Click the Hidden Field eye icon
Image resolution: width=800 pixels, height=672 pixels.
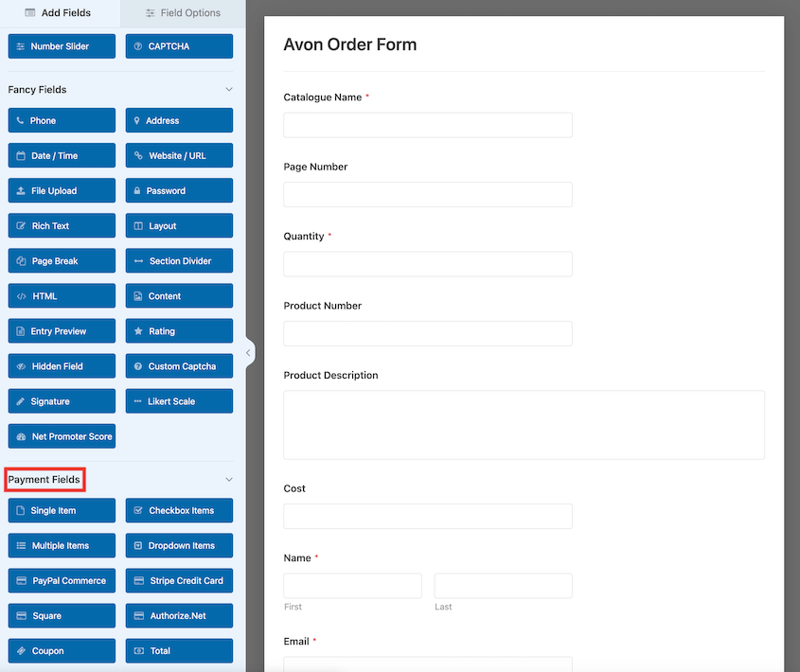(21, 365)
